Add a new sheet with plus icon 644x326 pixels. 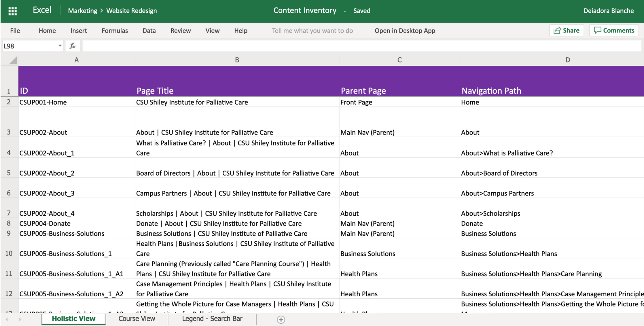(281, 319)
